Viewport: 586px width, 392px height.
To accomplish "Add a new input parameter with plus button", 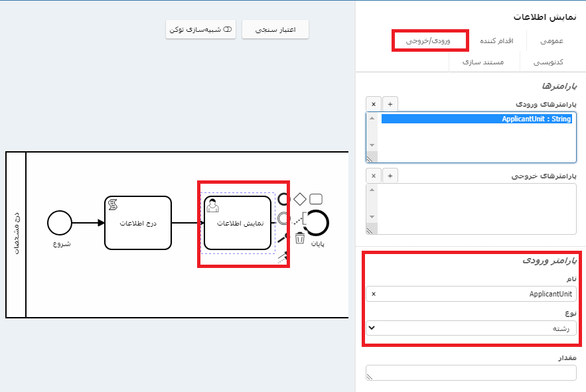I will click(390, 104).
